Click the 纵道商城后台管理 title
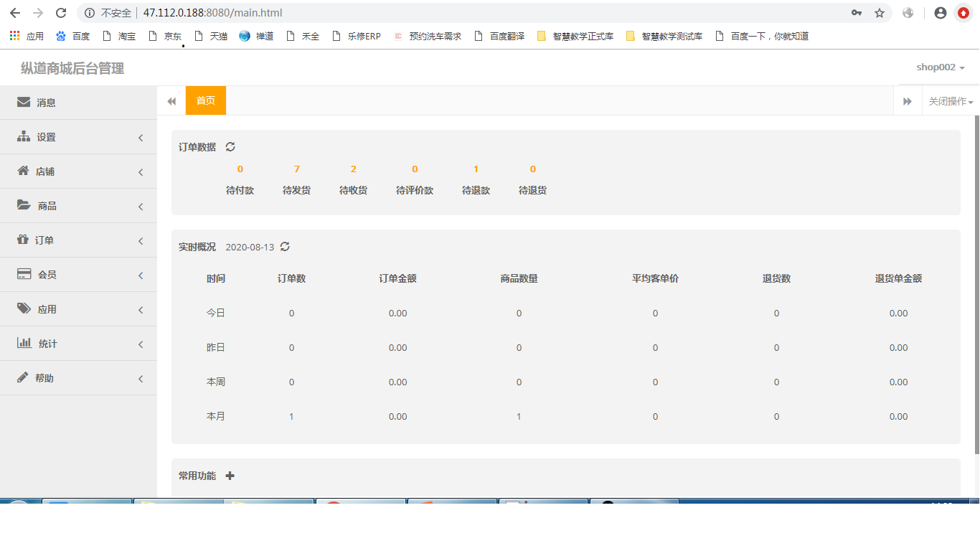Image resolution: width=980 pixels, height=551 pixels. [72, 68]
